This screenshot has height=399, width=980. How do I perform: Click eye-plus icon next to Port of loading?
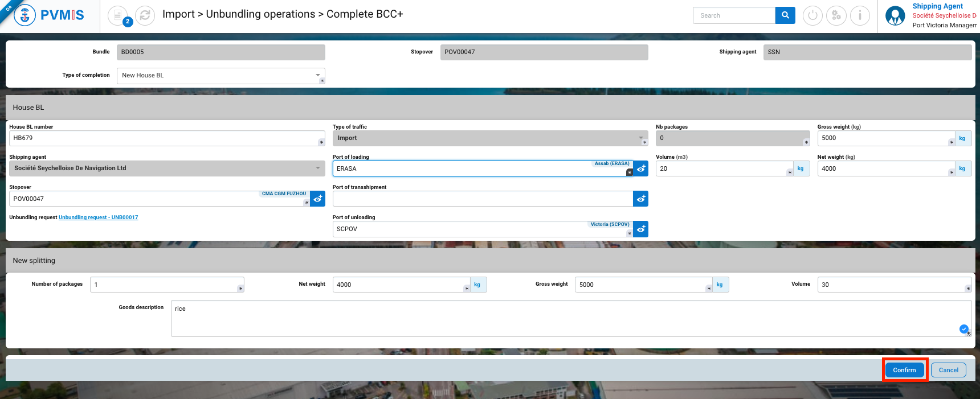[640, 168]
